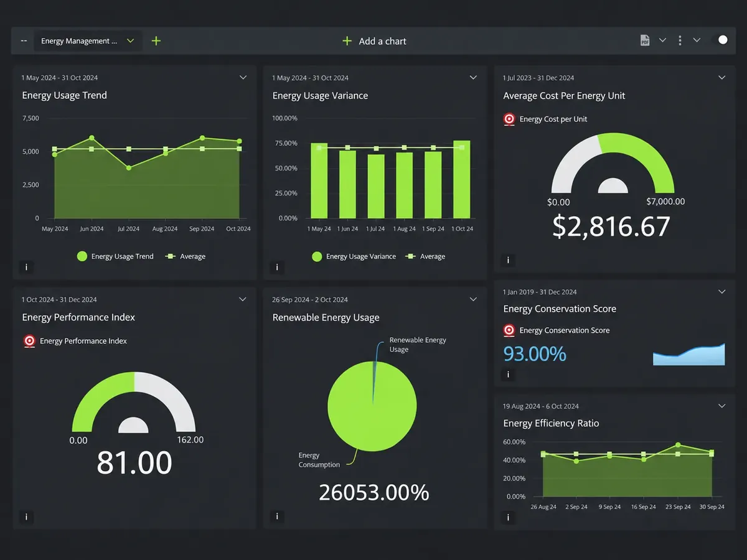
Task: Expand Energy Conservation Score card menu
Action: click(722, 292)
